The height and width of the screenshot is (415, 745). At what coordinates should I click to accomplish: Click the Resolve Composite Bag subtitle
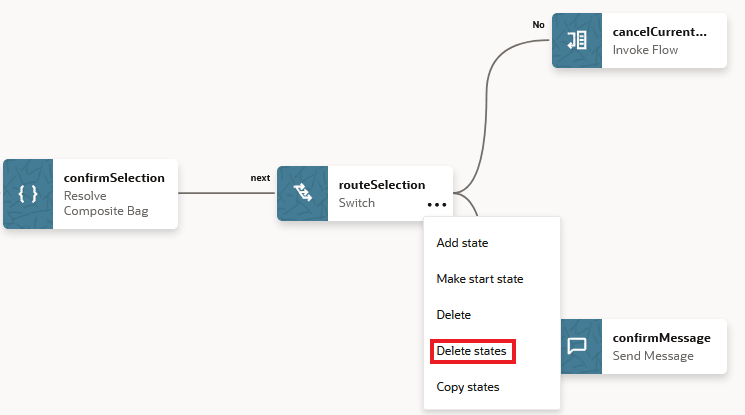99,203
